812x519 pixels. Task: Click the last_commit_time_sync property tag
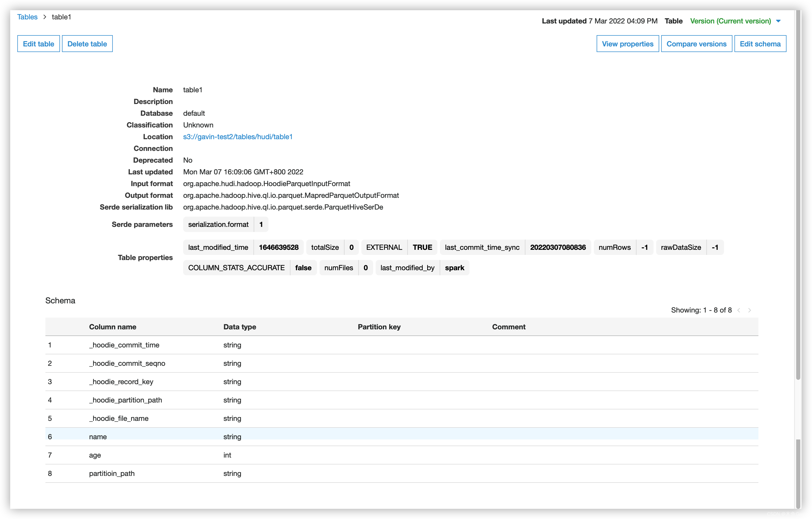[482, 247]
